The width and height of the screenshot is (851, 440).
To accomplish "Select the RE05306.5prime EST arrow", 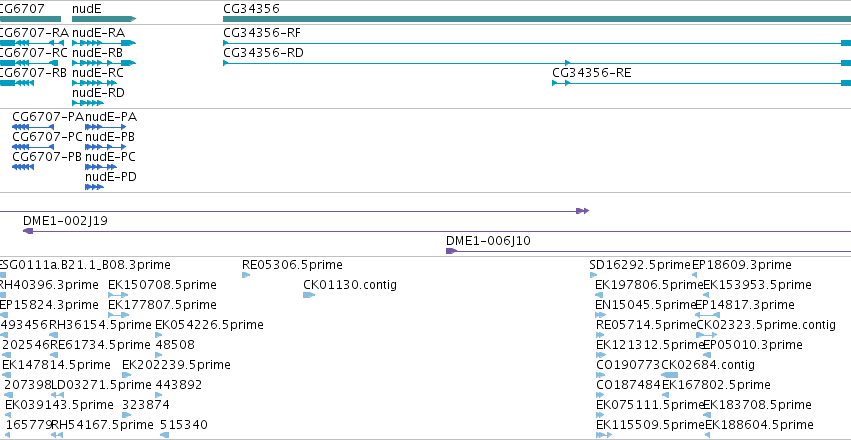I will [246, 275].
